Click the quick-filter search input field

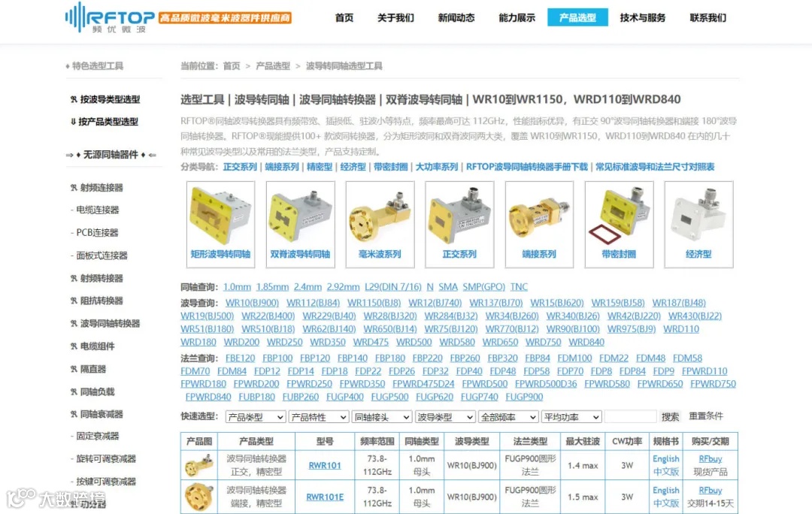(630, 417)
